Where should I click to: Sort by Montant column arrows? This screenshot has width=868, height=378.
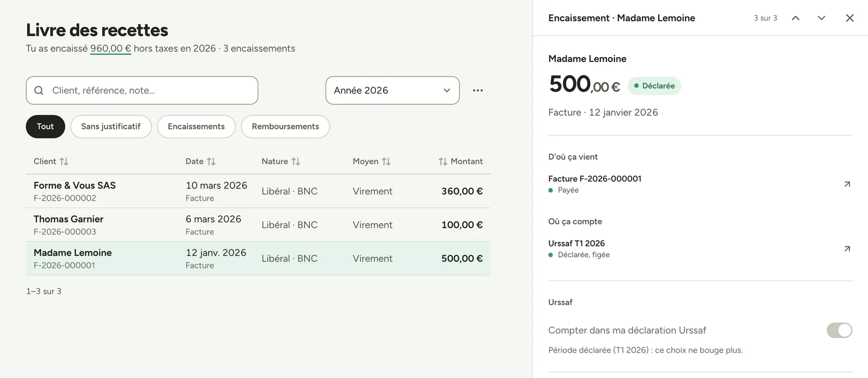pyautogui.click(x=443, y=161)
